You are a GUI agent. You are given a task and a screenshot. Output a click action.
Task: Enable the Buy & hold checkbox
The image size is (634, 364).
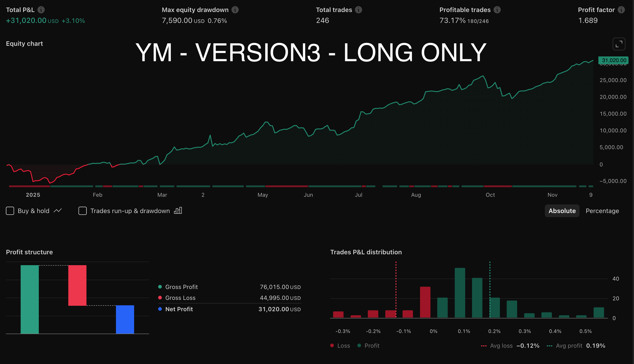pos(10,210)
